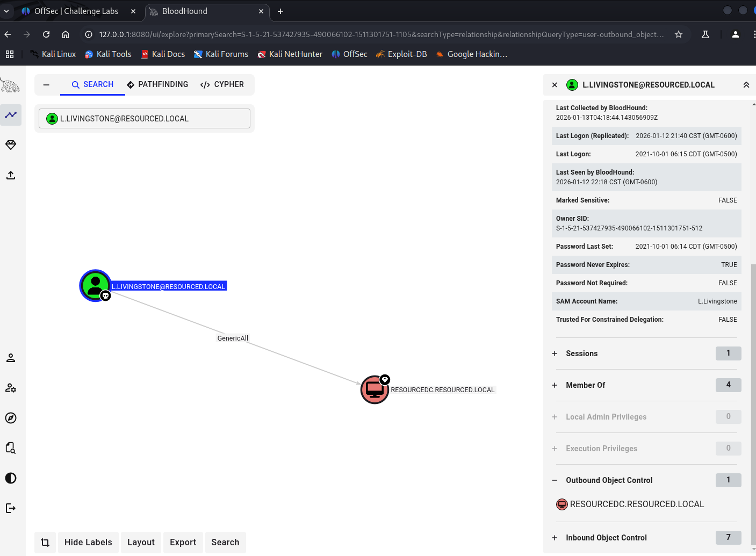Image resolution: width=756 pixels, height=556 pixels.
Task: Switch to the Pathfinding tab
Action: coord(157,85)
